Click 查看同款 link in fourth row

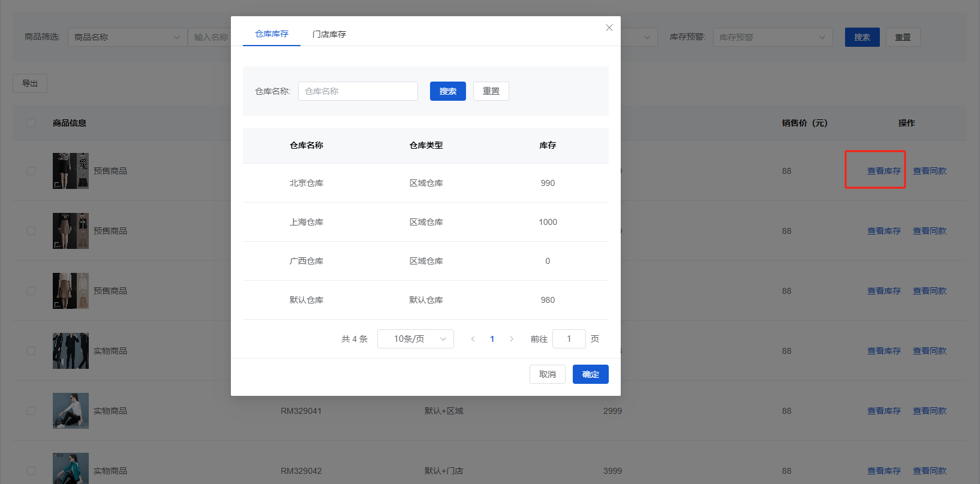(930, 351)
